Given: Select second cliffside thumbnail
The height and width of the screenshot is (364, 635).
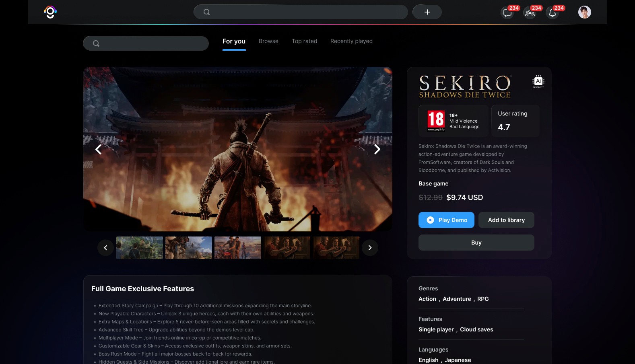Looking at the screenshot, I should pyautogui.click(x=189, y=248).
